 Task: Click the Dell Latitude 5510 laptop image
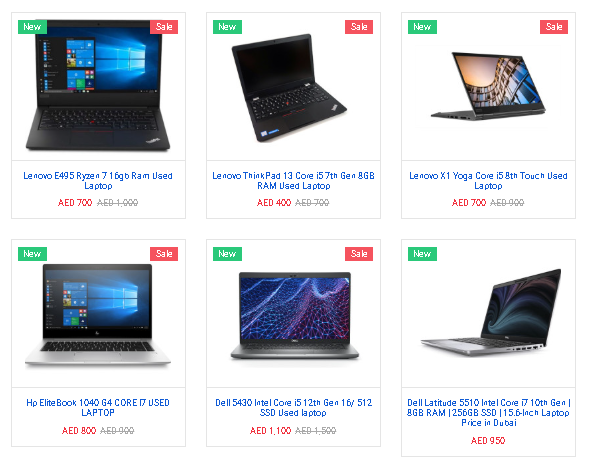point(491,312)
